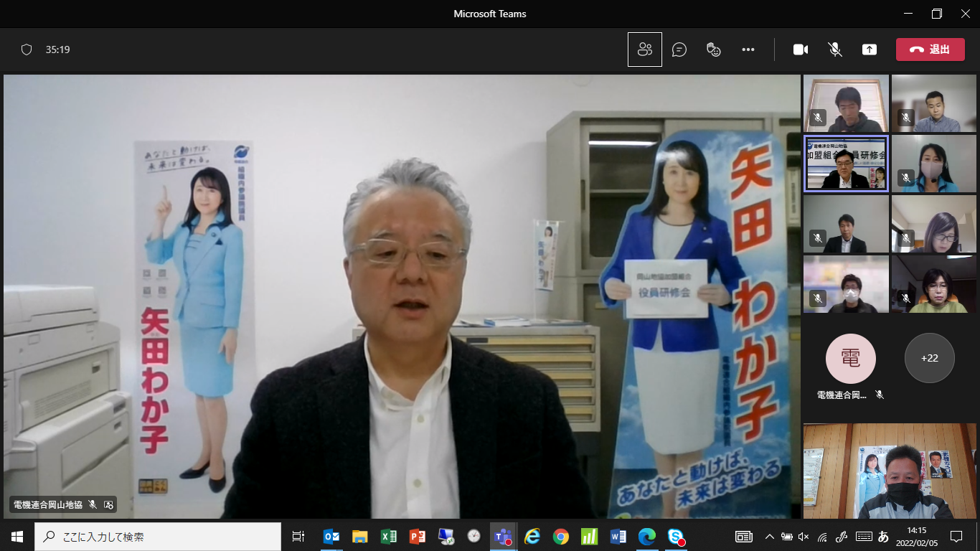Click the news and interests tray icon
This screenshot has width=980, height=551.
coord(744,536)
